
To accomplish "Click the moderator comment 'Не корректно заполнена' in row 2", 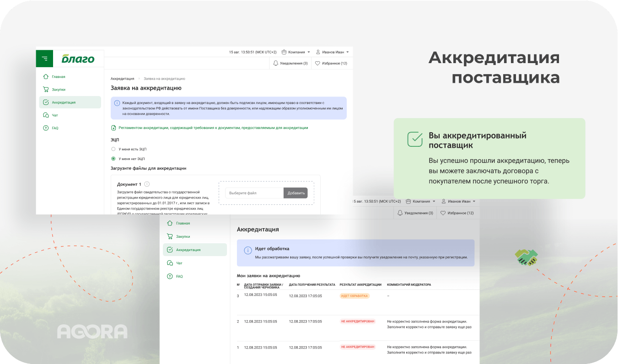I will point(429,324).
